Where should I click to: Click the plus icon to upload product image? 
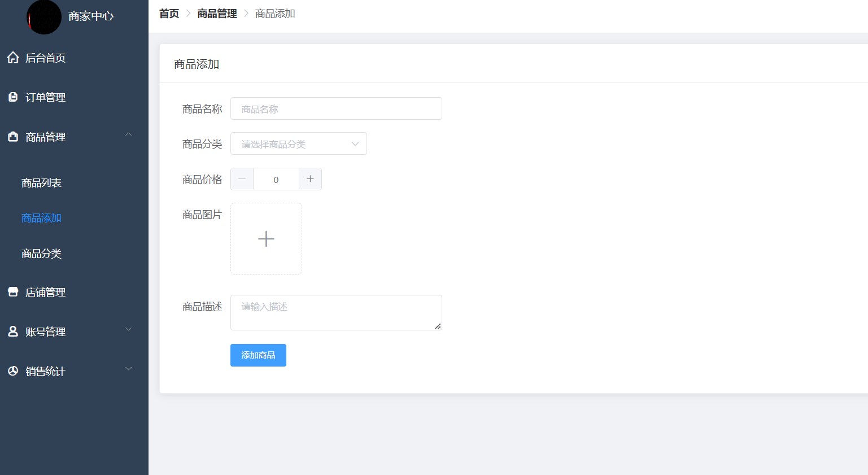tap(266, 238)
